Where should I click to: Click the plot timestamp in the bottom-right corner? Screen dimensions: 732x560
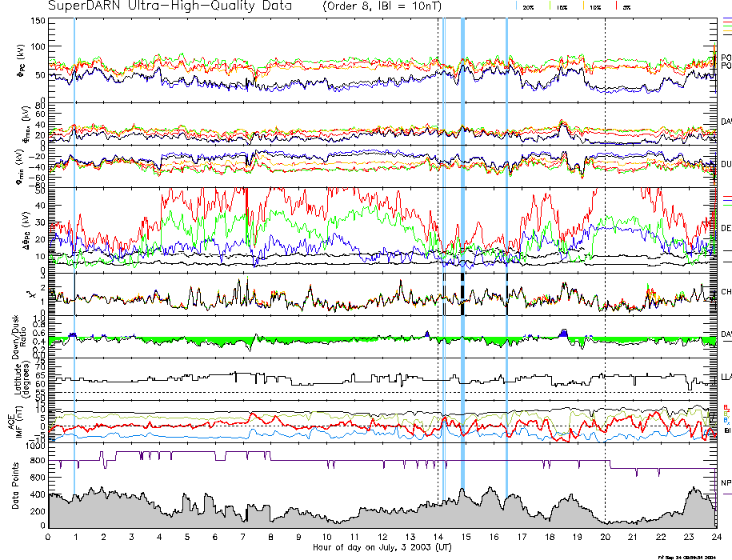click(686, 557)
